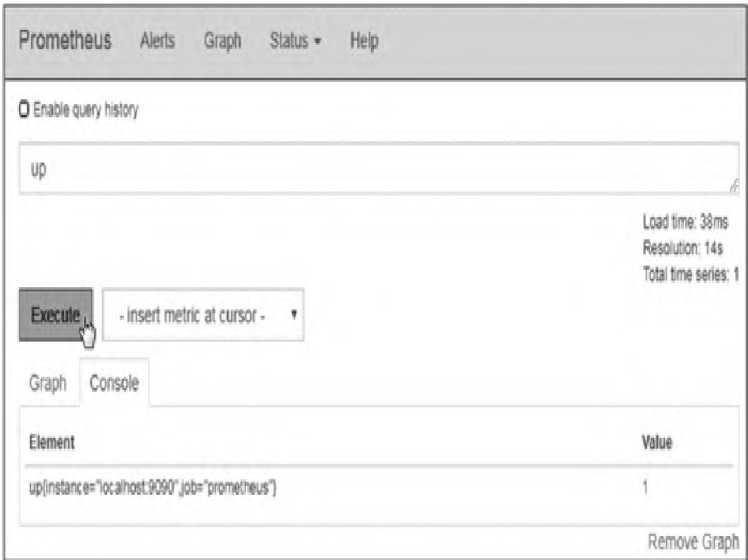Expand the Status dropdown menu
Viewport: 748px width, 560px height.
[295, 42]
